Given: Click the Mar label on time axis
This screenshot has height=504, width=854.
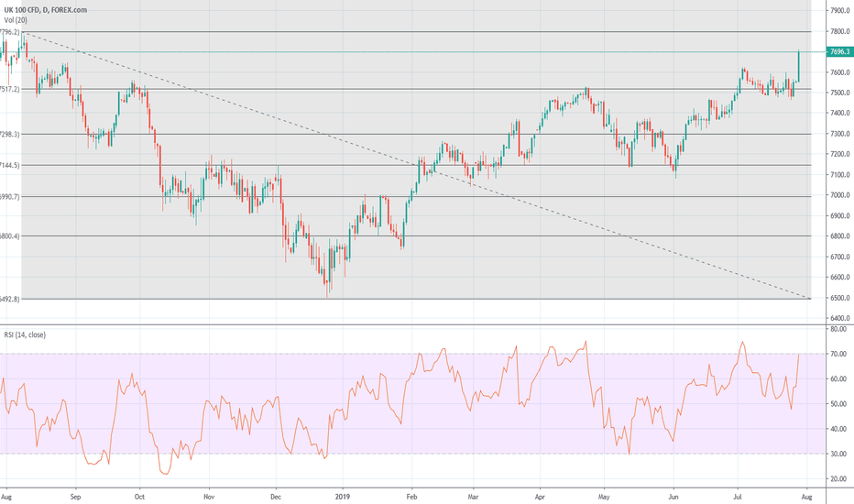Looking at the screenshot, I should click(474, 497).
